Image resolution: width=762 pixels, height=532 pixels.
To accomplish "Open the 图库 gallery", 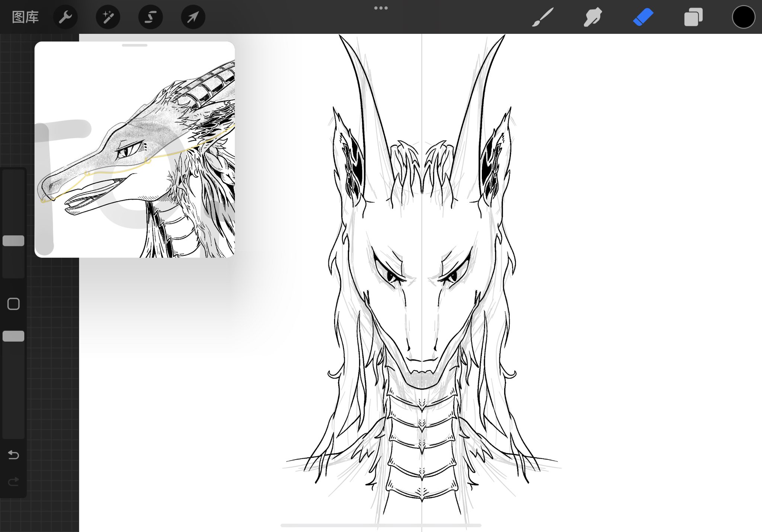I will point(25,17).
